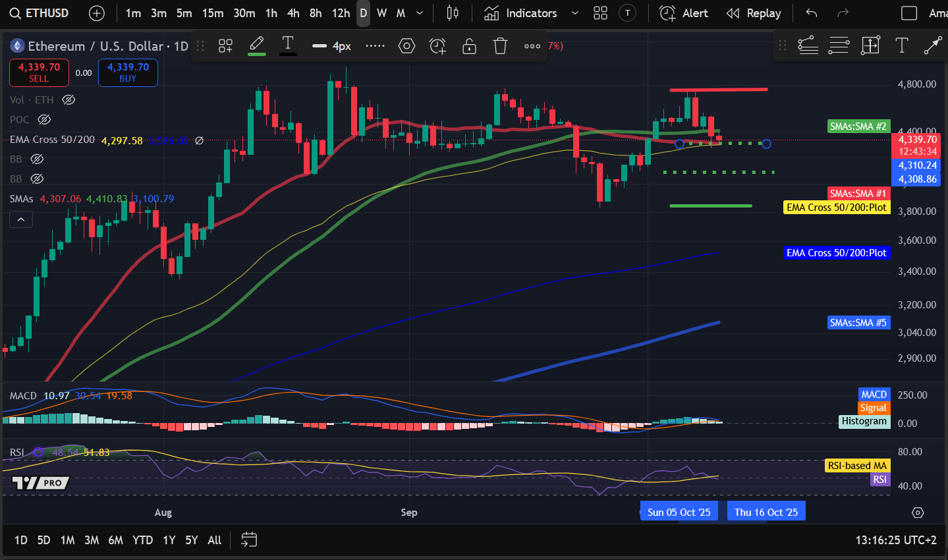Screen dimensions: 948x560
Task: Expand the more timeframes dropdown arrow
Action: (x=420, y=13)
